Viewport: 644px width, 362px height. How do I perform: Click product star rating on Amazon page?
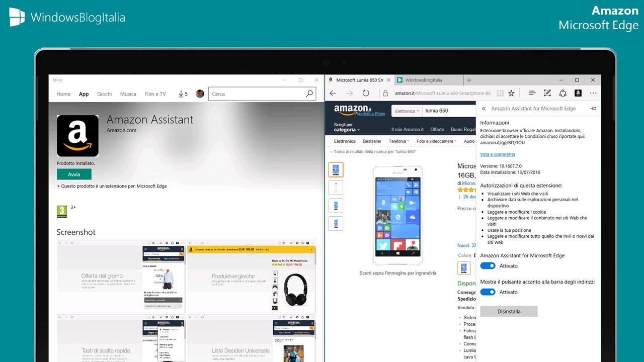466,190
